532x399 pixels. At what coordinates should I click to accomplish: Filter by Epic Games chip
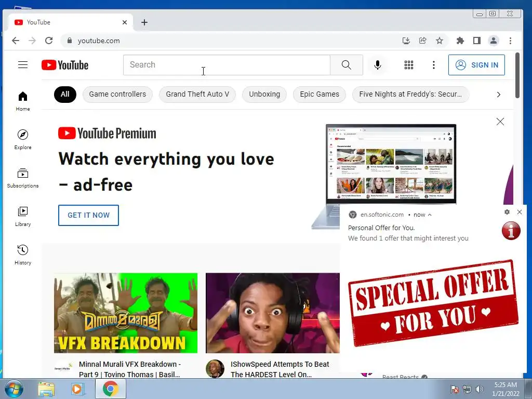click(x=320, y=95)
